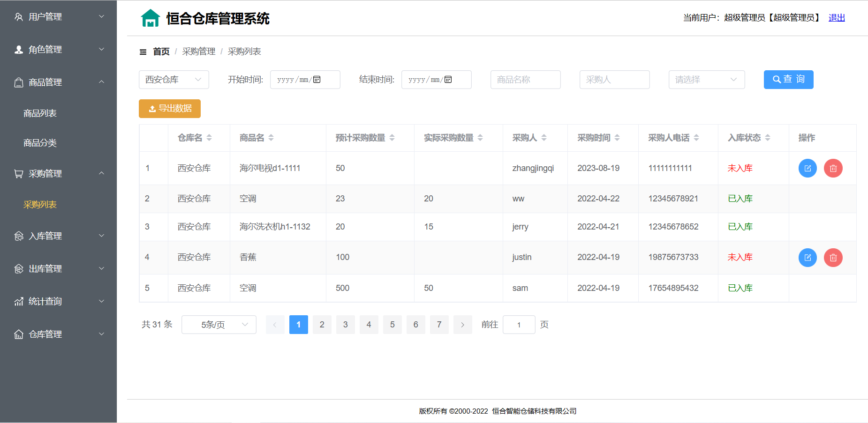Click edit icon for 海尔电视d1-1111 row
The image size is (868, 423).
(808, 168)
